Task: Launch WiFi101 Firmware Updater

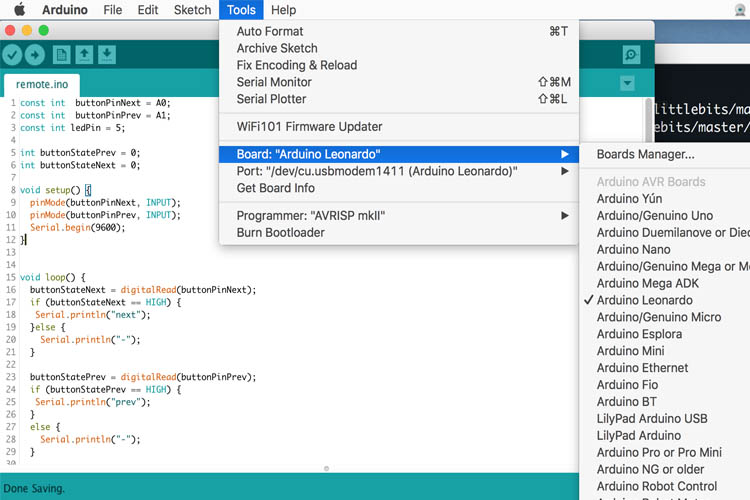Action: [399, 127]
